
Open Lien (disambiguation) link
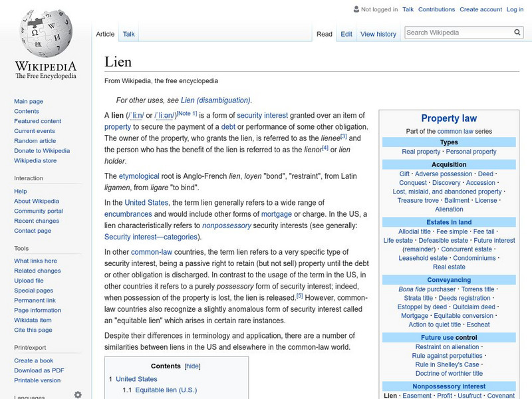[x=215, y=100]
